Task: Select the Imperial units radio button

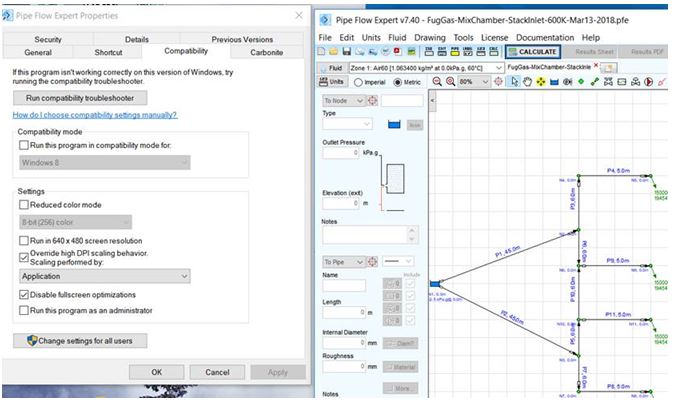Action: (358, 82)
